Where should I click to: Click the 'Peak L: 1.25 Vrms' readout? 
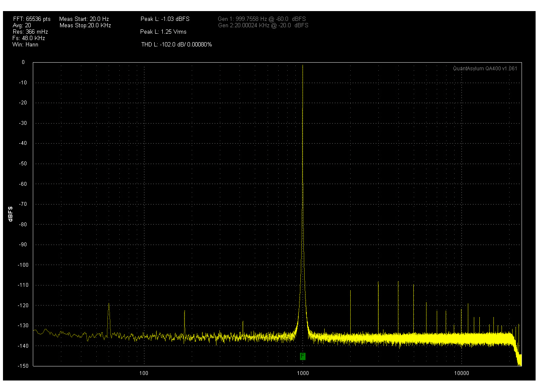(x=163, y=32)
